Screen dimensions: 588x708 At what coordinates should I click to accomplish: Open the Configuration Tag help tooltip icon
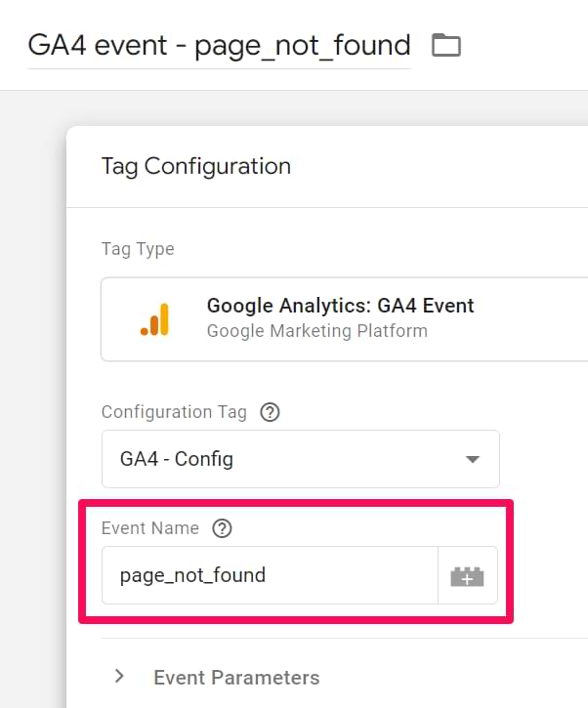coord(271,412)
